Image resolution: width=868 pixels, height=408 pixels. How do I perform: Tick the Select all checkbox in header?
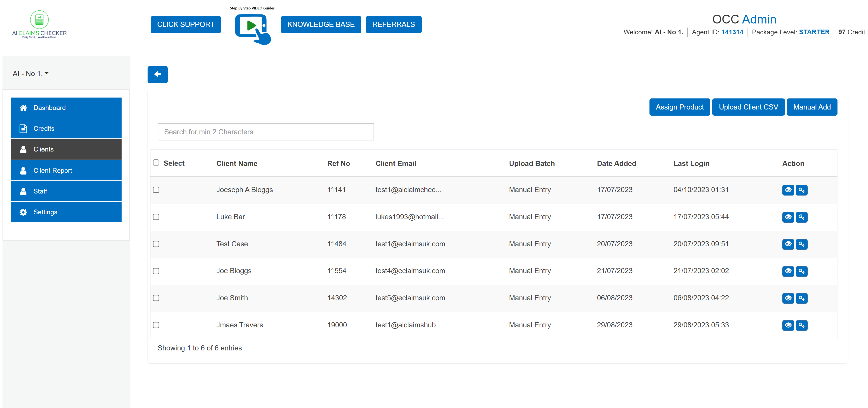pos(156,163)
